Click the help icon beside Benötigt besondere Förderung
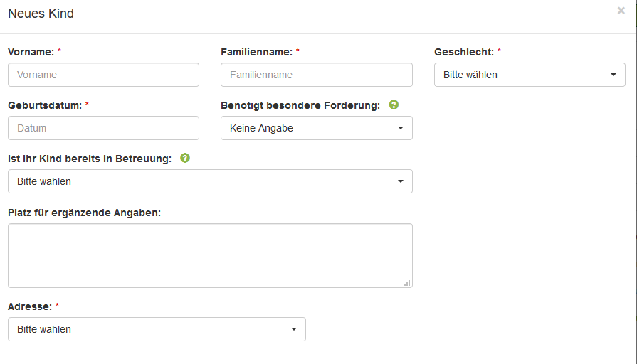This screenshot has width=637, height=364. point(394,105)
